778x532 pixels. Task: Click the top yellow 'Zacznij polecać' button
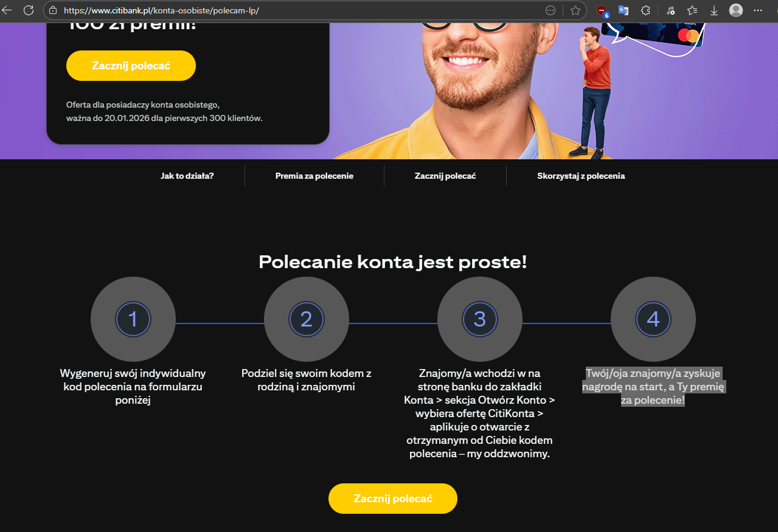click(x=131, y=66)
